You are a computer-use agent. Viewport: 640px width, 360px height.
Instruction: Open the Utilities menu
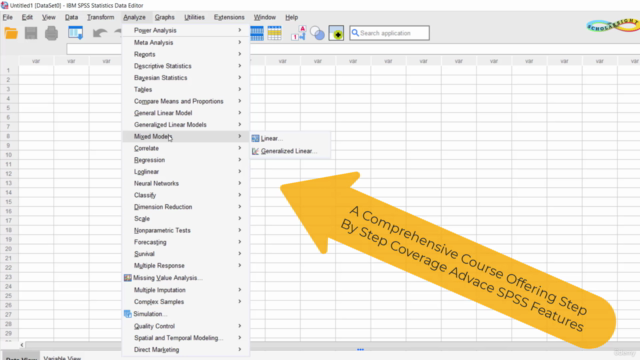[194, 17]
